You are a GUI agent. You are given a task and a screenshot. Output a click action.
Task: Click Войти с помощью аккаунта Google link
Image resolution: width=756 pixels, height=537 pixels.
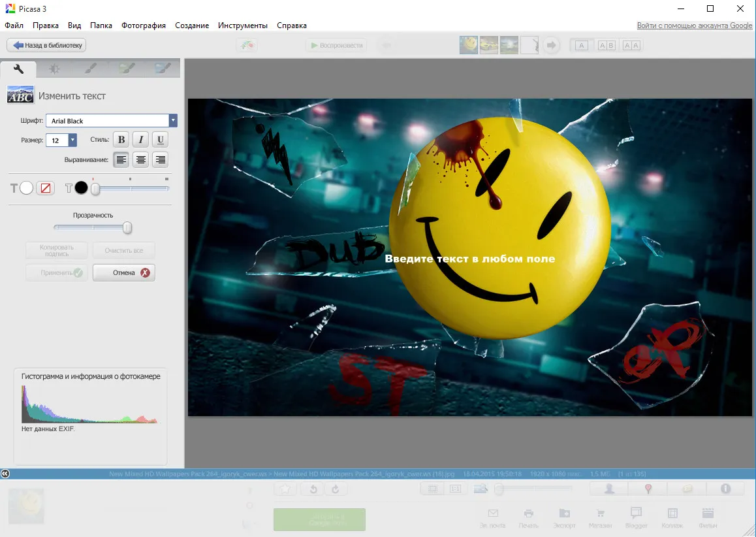click(694, 25)
